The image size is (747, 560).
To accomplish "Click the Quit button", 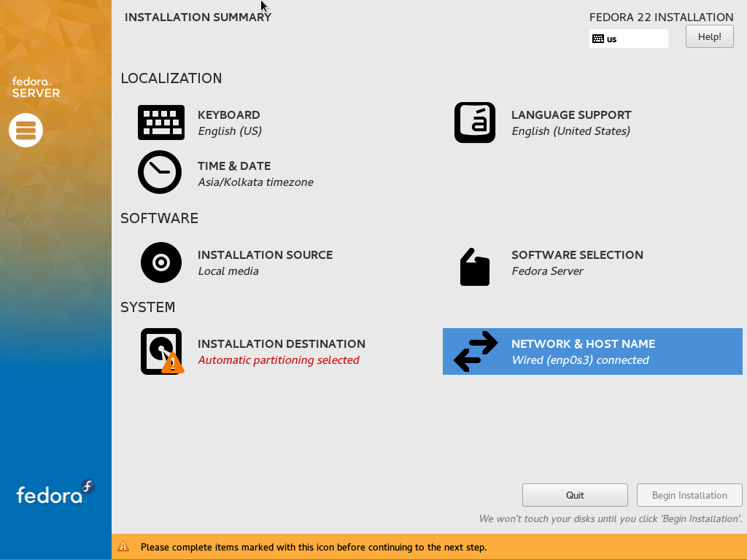I will (575, 495).
